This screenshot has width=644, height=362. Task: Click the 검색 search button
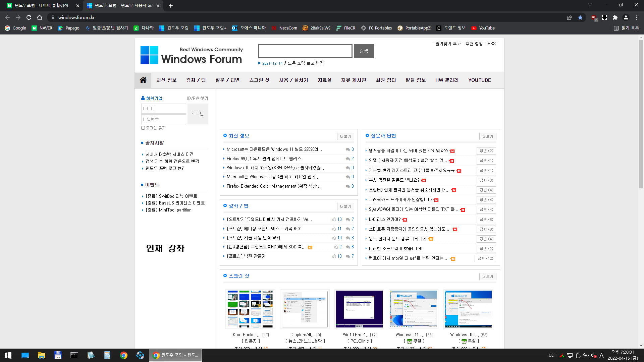pyautogui.click(x=364, y=51)
